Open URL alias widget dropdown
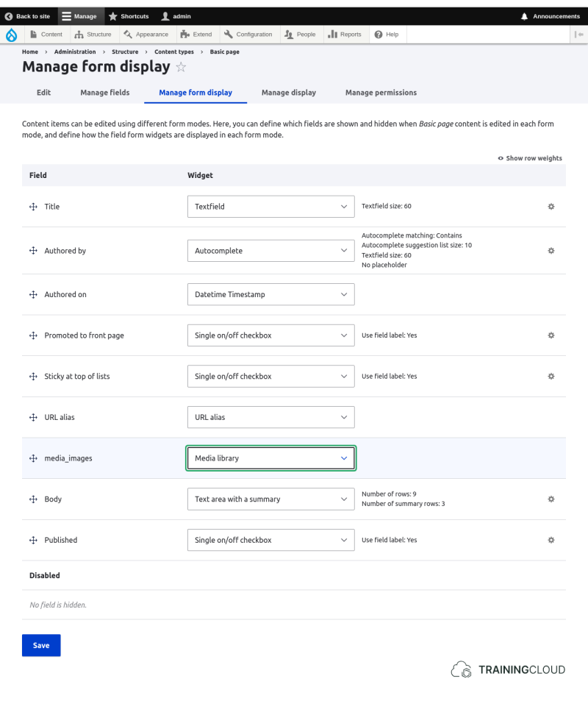The width and height of the screenshot is (588, 701). (271, 417)
